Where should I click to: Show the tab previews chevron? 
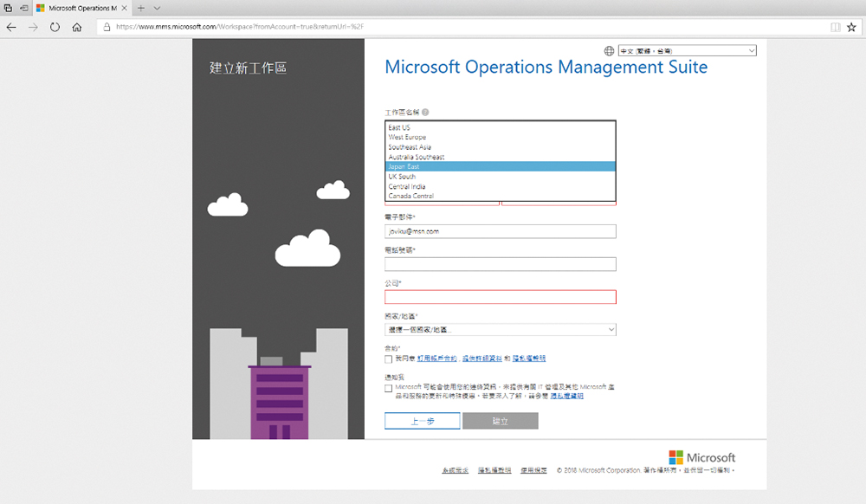point(157,9)
